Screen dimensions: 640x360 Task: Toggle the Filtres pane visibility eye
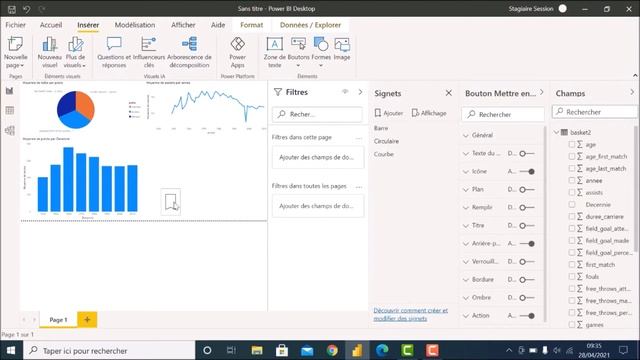(x=345, y=92)
